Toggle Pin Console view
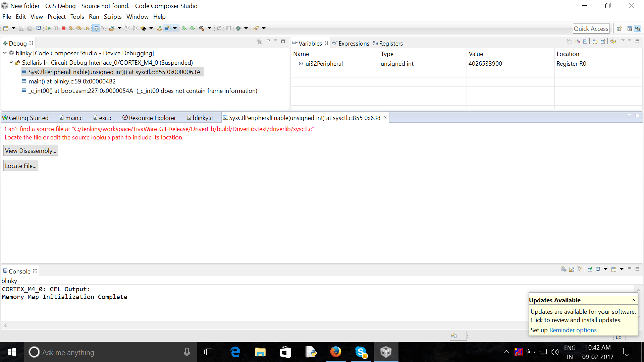644x362 pixels. (x=590, y=269)
